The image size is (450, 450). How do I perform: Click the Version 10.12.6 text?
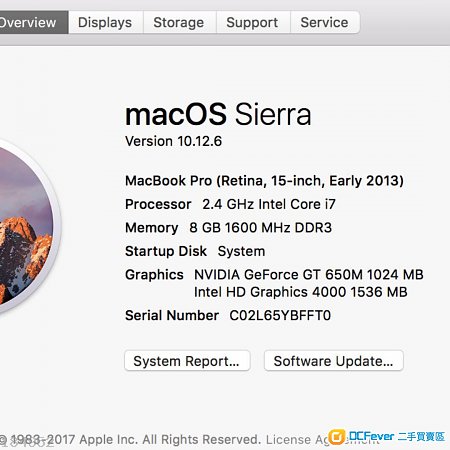coord(173,141)
